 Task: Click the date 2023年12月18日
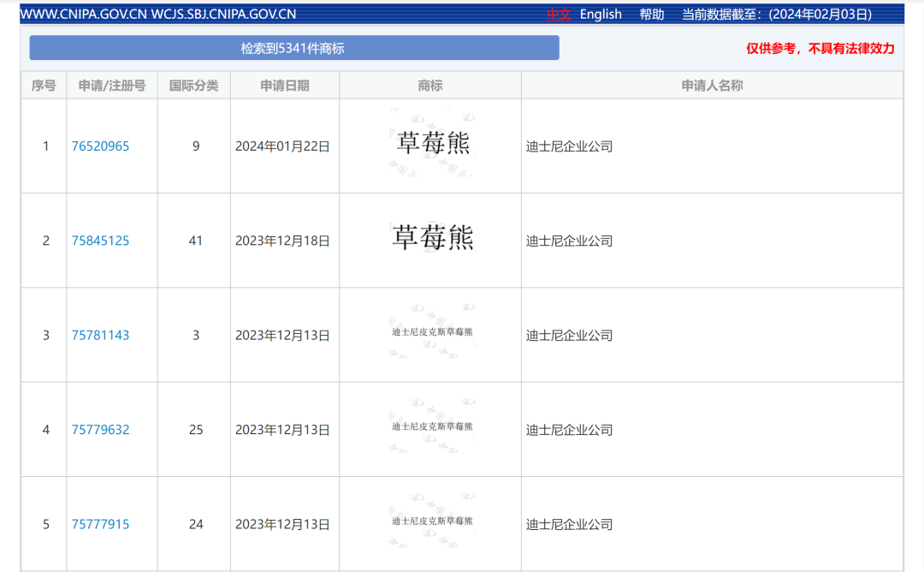click(x=282, y=241)
